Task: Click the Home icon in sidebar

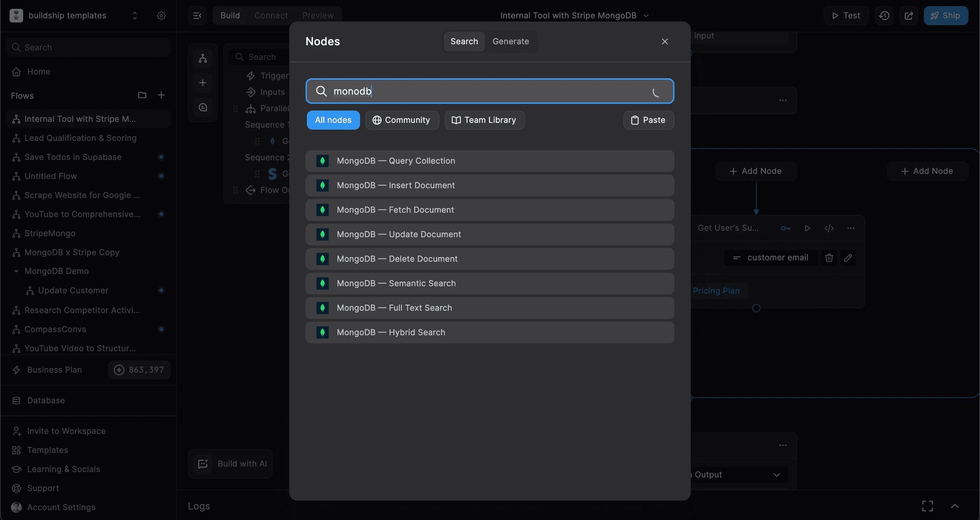Action: point(16,72)
